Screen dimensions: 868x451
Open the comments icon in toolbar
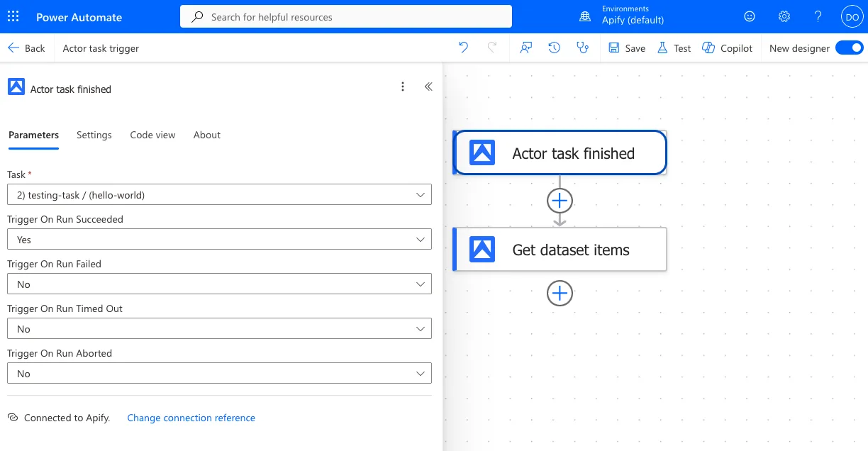point(526,48)
